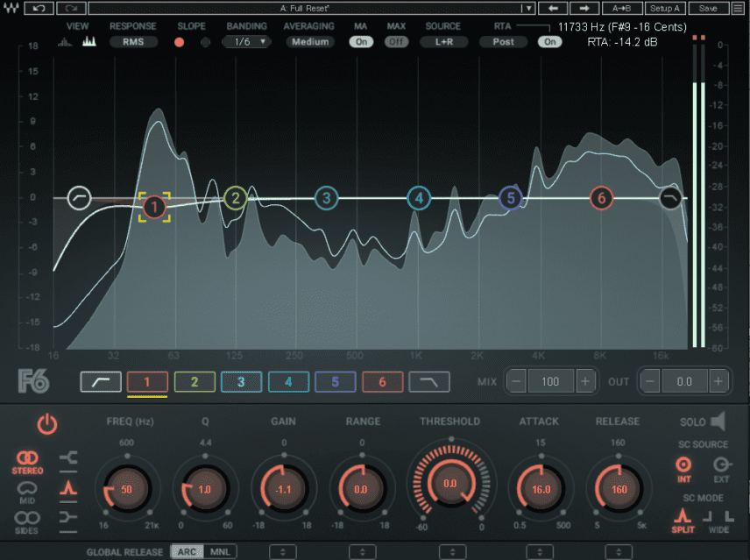Toggle the band power button

pos(47,423)
